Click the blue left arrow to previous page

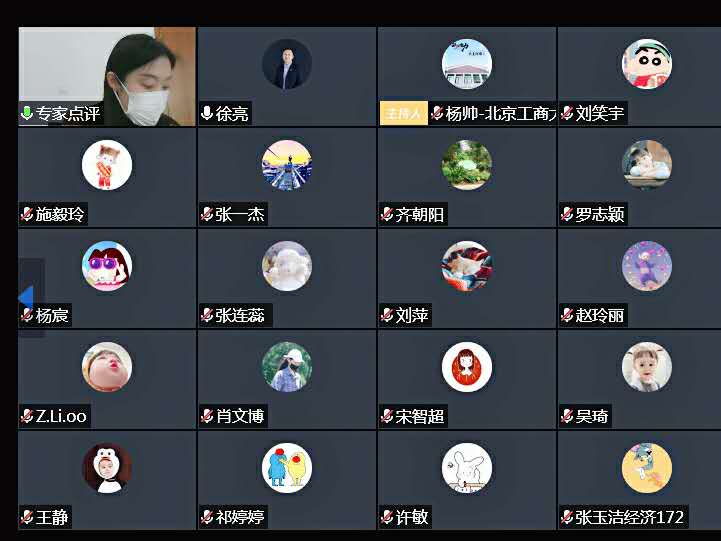(26, 298)
